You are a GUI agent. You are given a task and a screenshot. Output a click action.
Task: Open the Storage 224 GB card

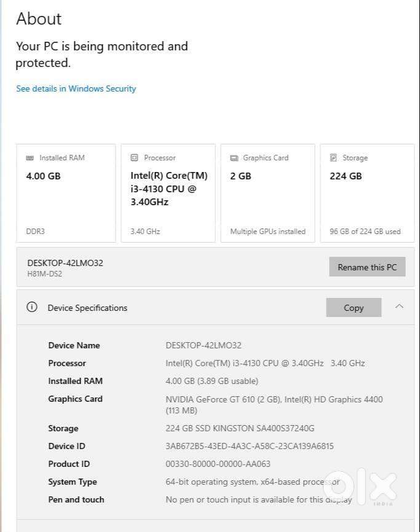[x=367, y=193]
